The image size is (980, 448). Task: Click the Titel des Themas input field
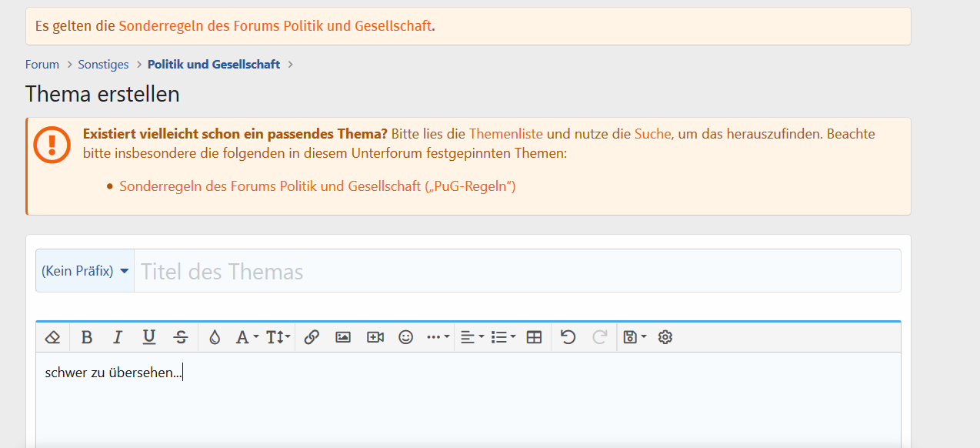(517, 271)
